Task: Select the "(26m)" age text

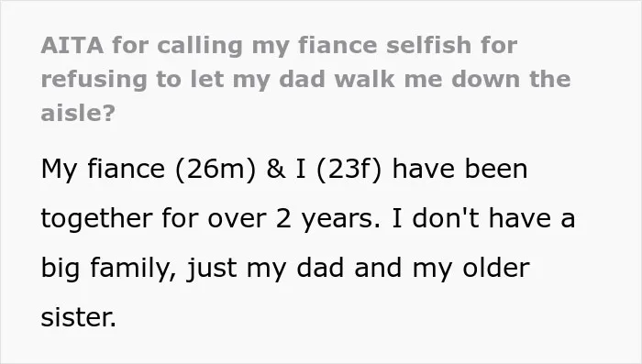Action: click(x=216, y=169)
